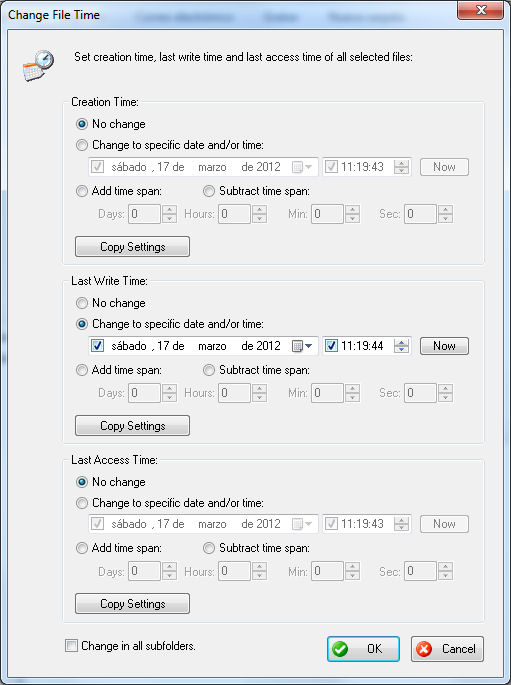Click Copy Settings under Last Access Time
The image size is (511, 685).
tap(132, 604)
